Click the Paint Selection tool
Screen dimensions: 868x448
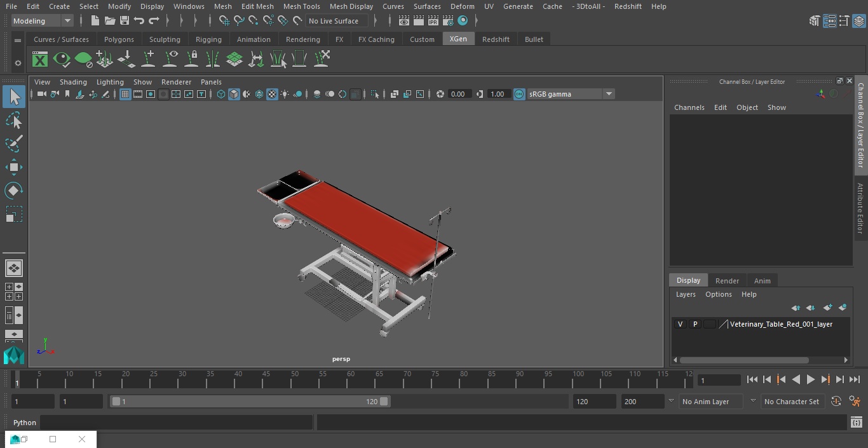point(13,144)
